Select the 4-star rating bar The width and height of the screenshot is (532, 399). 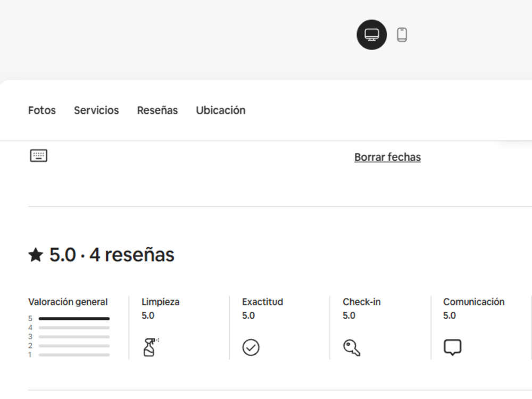(74, 328)
